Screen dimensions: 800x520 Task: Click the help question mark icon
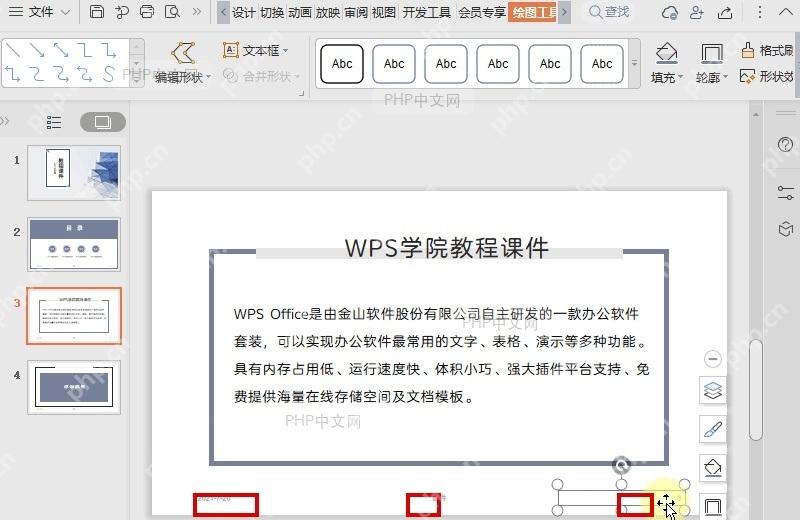click(x=785, y=145)
